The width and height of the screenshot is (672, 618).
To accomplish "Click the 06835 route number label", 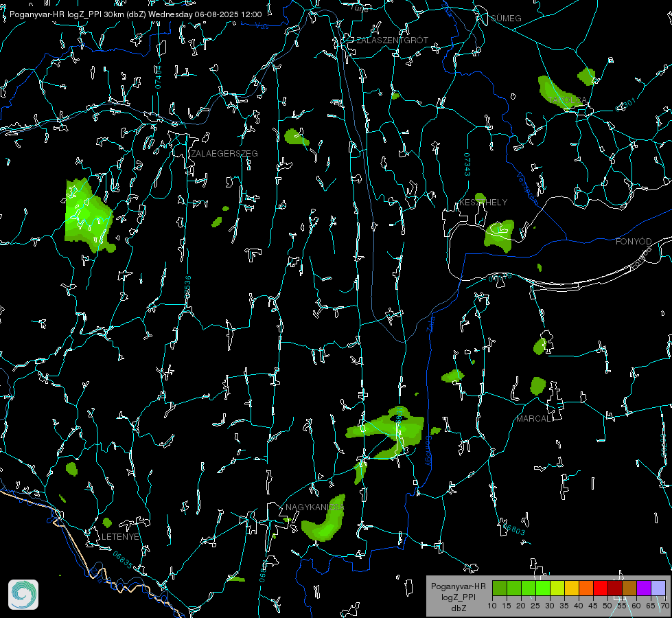I will (x=123, y=560).
